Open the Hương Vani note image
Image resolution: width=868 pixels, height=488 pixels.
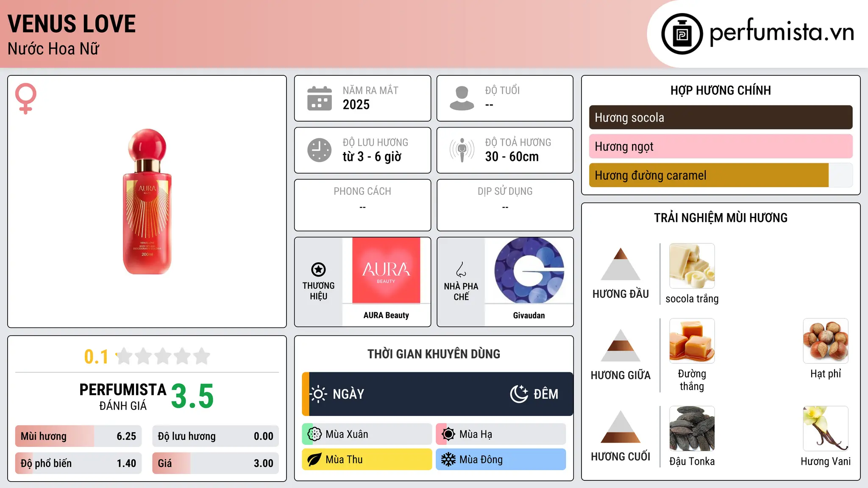click(x=826, y=429)
